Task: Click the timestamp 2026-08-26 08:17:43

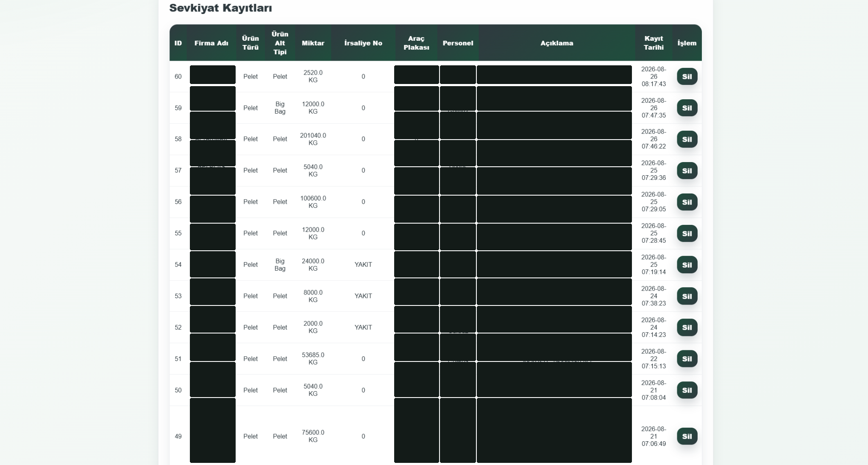Action: coord(654,76)
